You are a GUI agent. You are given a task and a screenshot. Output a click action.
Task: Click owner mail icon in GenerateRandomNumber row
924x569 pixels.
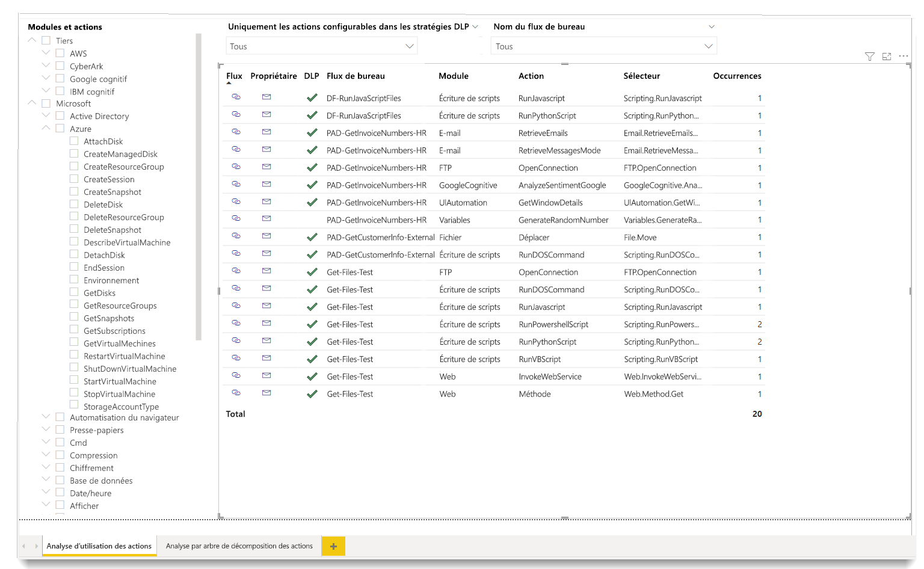tap(266, 218)
